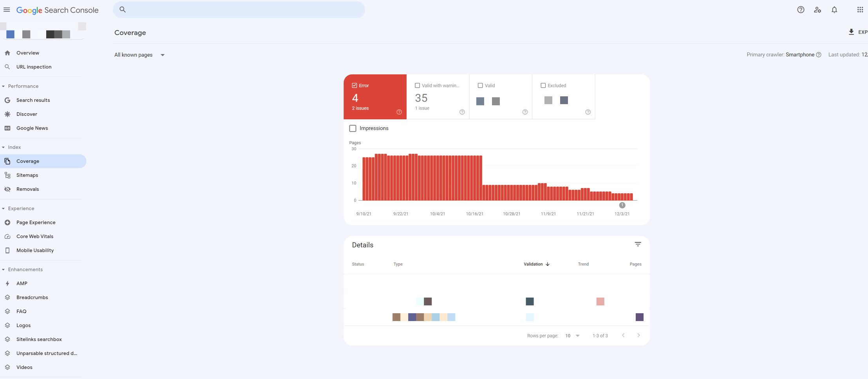
Task: Click the search bar at the top
Action: [x=239, y=9]
